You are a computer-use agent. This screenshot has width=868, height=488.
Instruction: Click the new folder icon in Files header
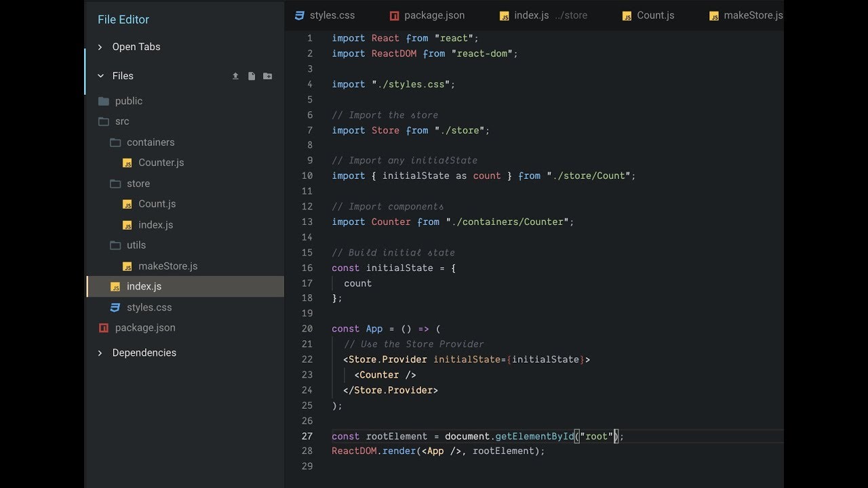click(x=268, y=76)
